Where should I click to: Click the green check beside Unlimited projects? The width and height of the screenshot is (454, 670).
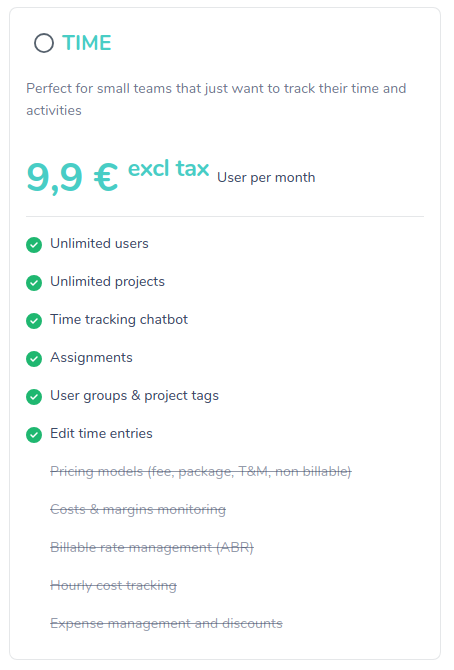(x=34, y=283)
